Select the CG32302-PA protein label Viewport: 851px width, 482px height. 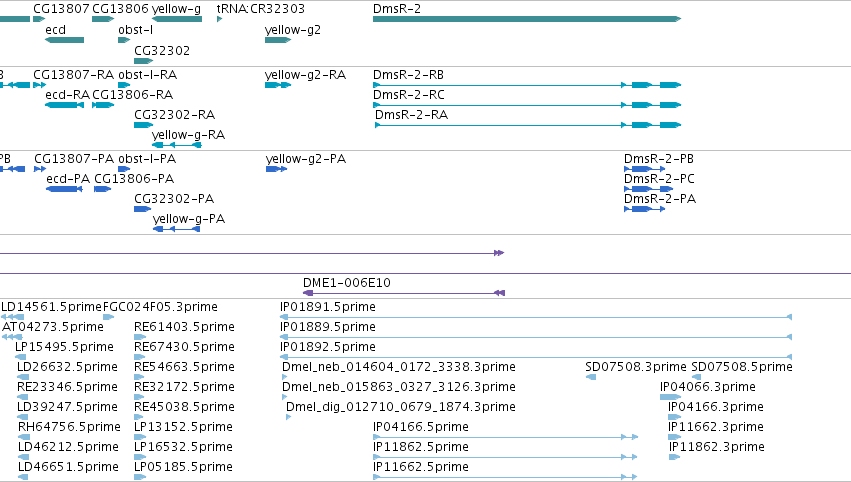(174, 199)
